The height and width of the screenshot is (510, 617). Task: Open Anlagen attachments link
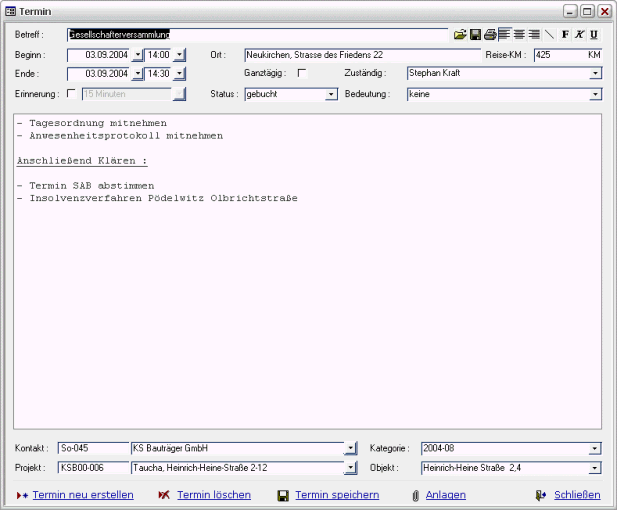point(445,495)
